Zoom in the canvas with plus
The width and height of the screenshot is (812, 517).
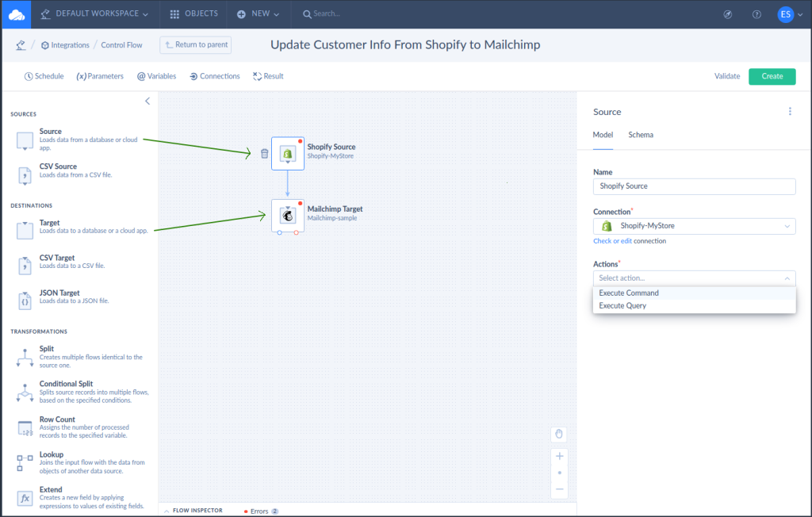559,457
